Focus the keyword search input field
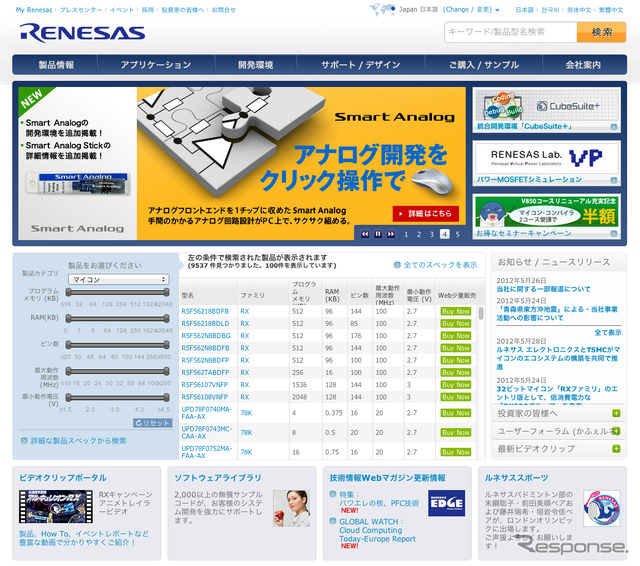The width and height of the screenshot is (640, 566). pyautogui.click(x=511, y=32)
